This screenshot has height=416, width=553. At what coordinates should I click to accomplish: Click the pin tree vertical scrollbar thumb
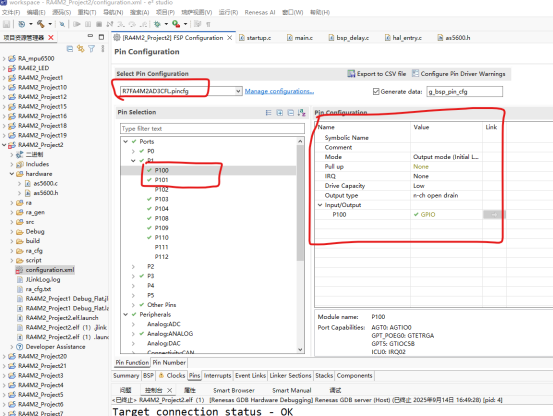pos(300,202)
